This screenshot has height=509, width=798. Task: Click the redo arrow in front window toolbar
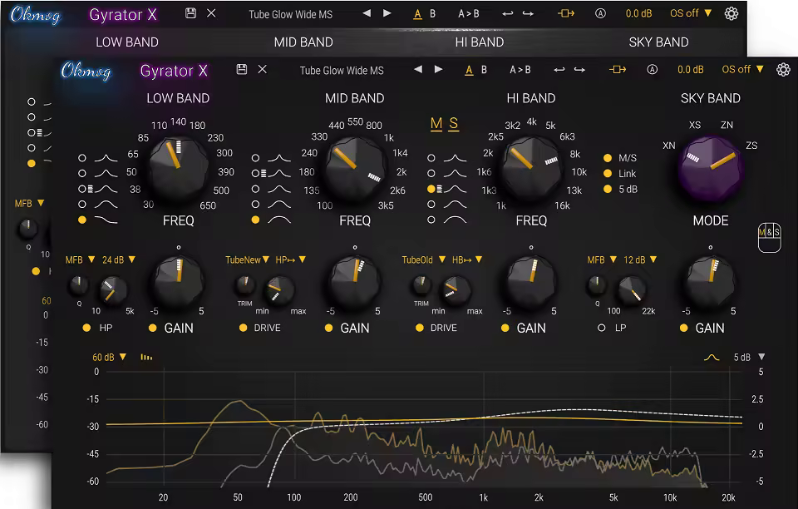(x=579, y=70)
